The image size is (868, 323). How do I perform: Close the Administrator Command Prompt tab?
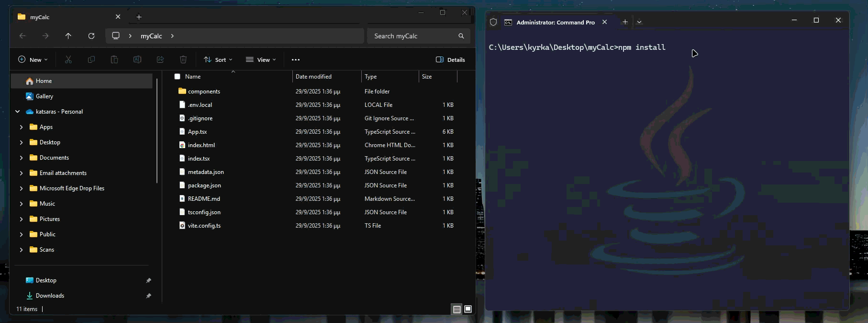point(605,22)
